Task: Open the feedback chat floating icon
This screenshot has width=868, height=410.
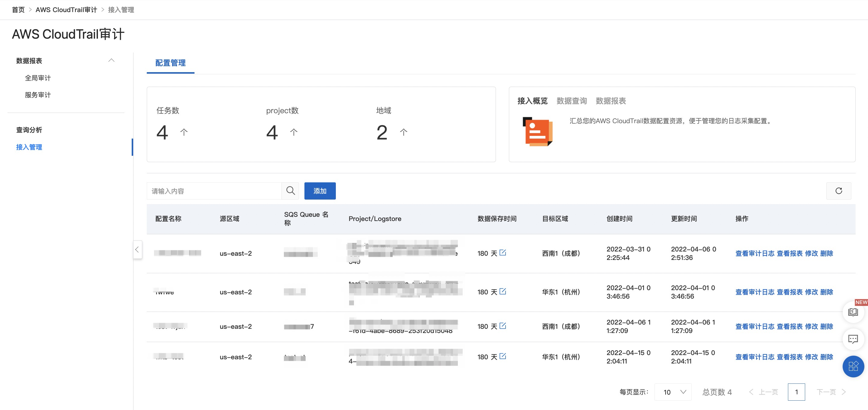Action: (x=853, y=339)
